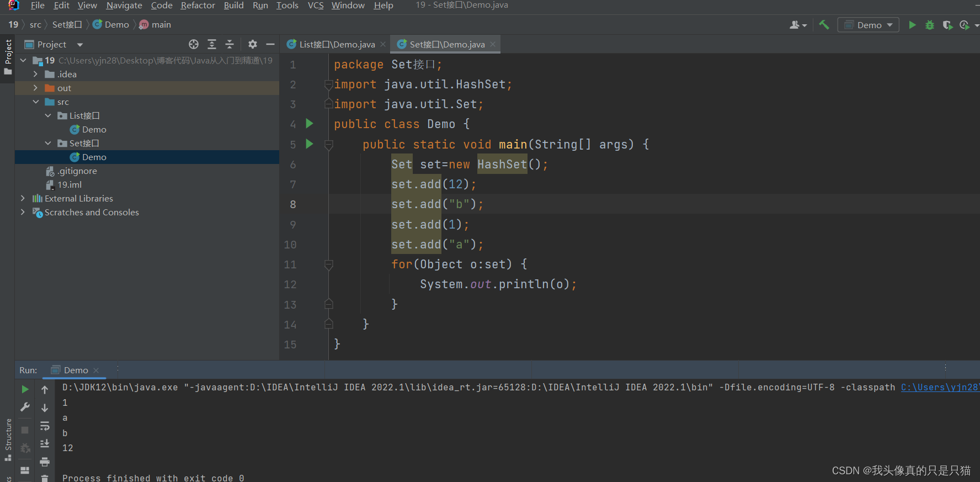Open the Demo run configuration dropdown
Viewport: 980px width, 482px height.
point(868,25)
